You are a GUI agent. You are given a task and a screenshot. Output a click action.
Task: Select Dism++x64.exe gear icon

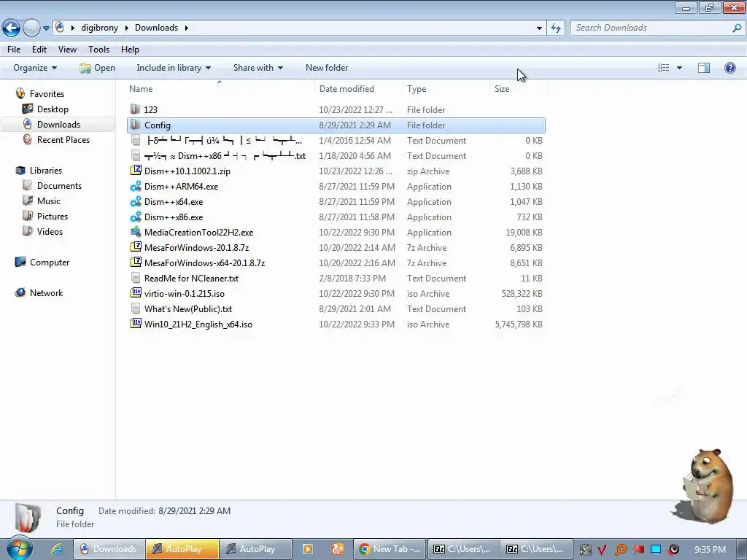[x=136, y=201]
